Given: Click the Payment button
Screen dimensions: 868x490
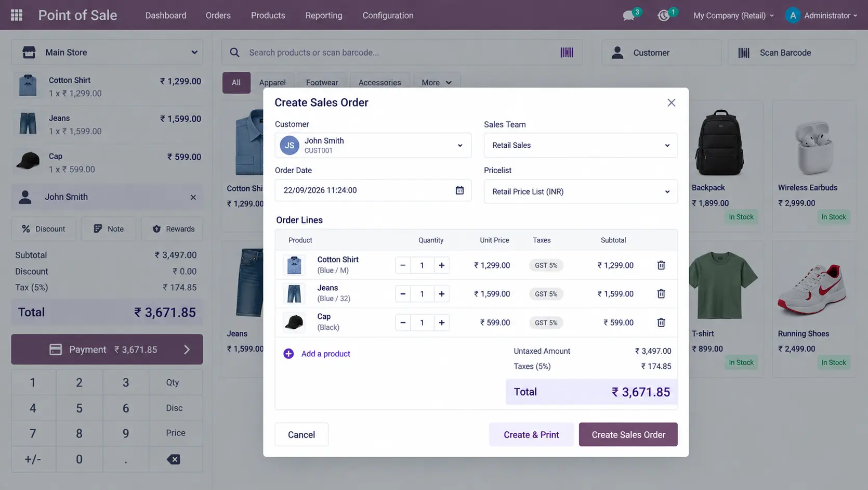Looking at the screenshot, I should click(107, 350).
